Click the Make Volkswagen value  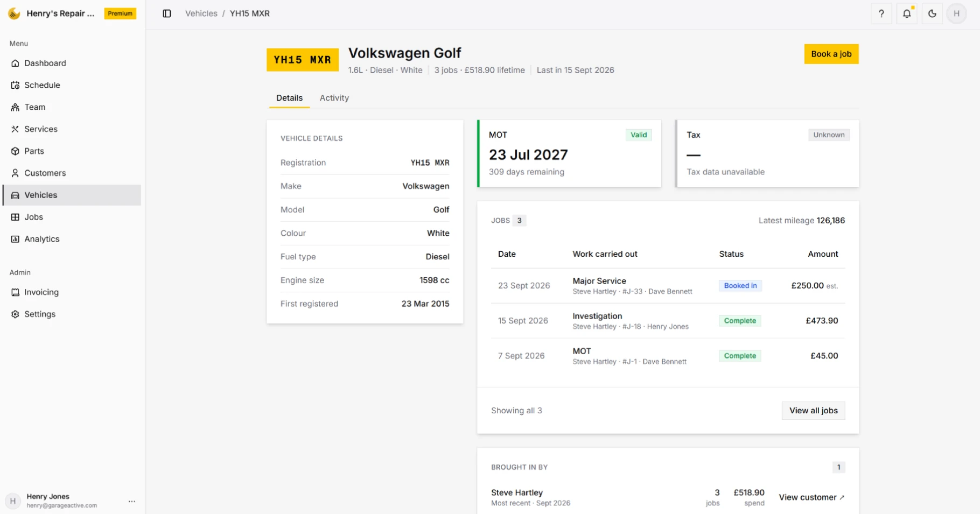[x=426, y=186]
